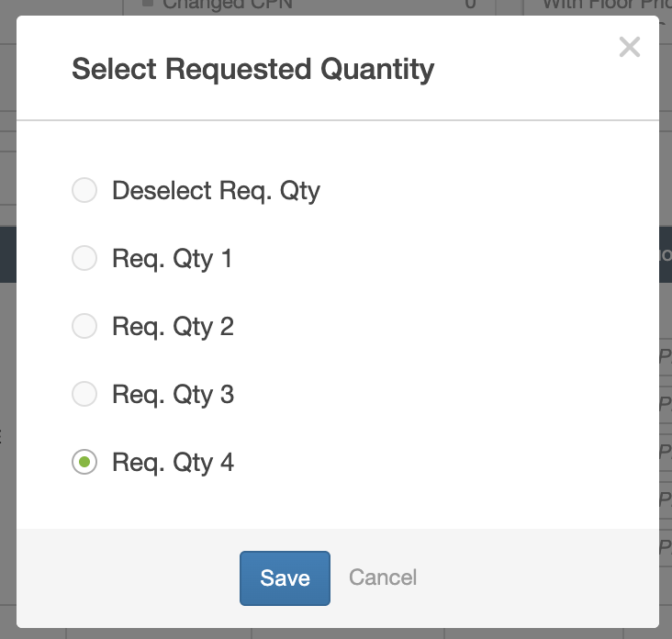Choose the Req. Qty 1 radio circle
The image size is (672, 639).
pos(84,259)
